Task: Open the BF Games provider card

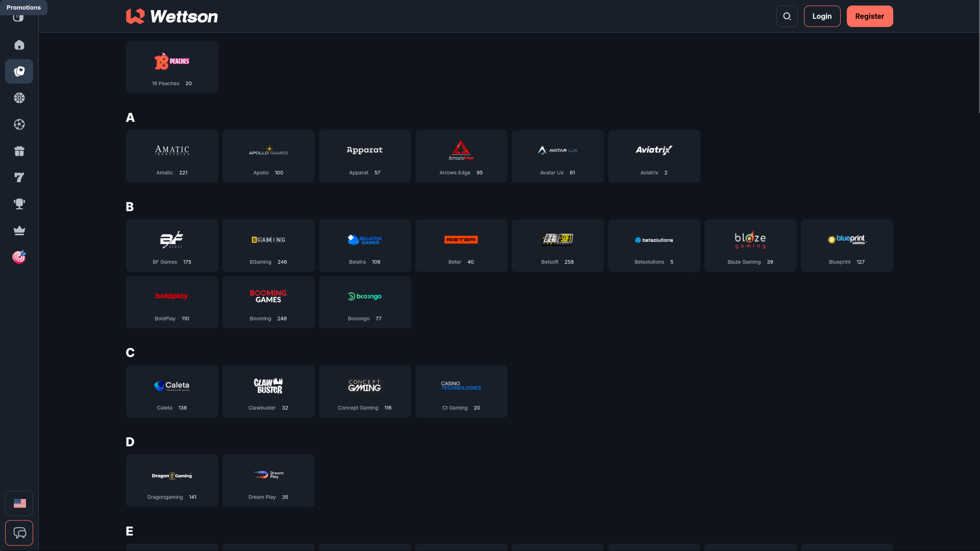Action: [x=172, y=245]
